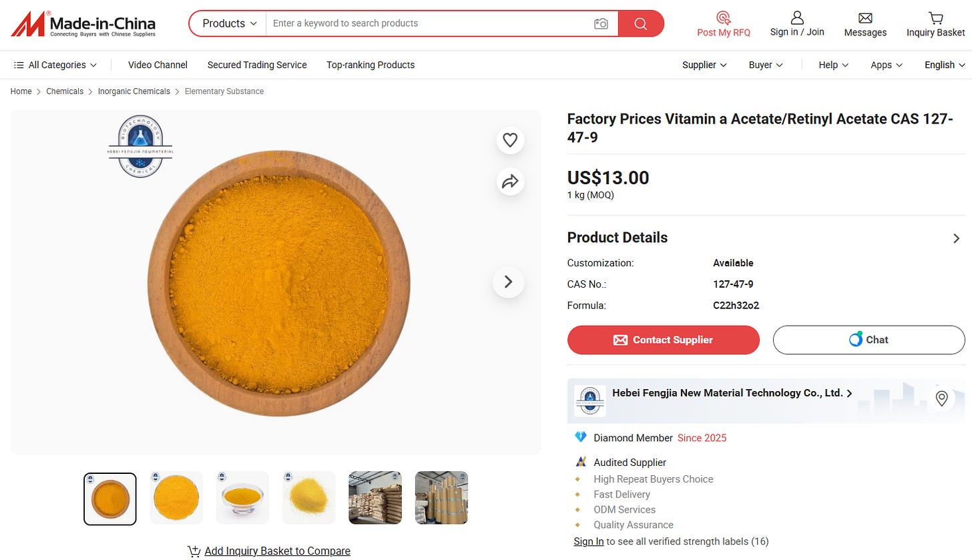Go to Top-ranking Products

[371, 65]
